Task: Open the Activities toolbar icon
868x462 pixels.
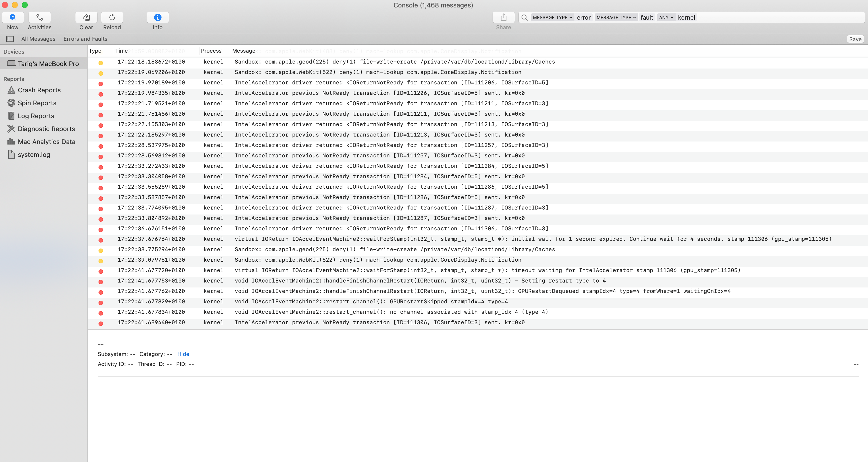Action: point(39,17)
